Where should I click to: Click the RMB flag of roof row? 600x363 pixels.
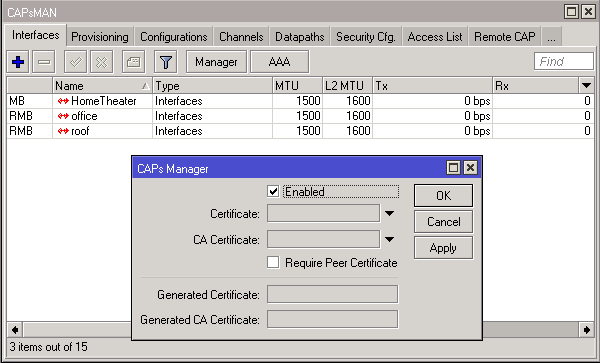(x=21, y=131)
